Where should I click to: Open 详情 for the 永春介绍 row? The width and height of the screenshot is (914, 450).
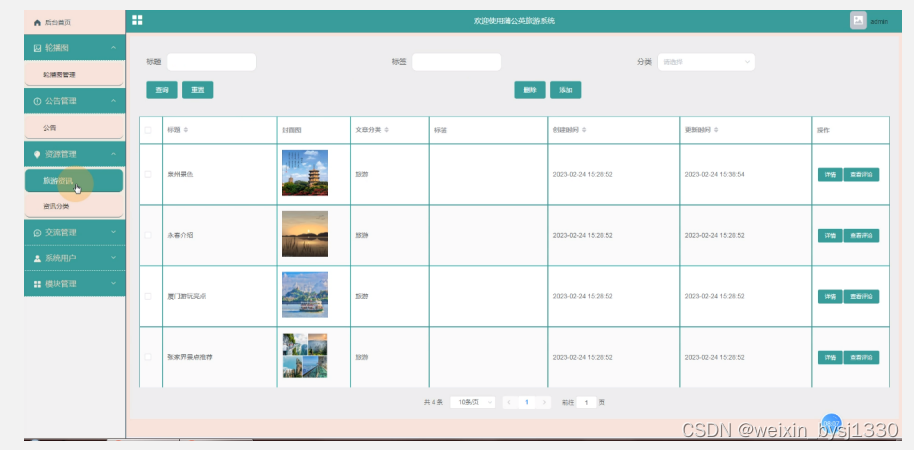830,235
